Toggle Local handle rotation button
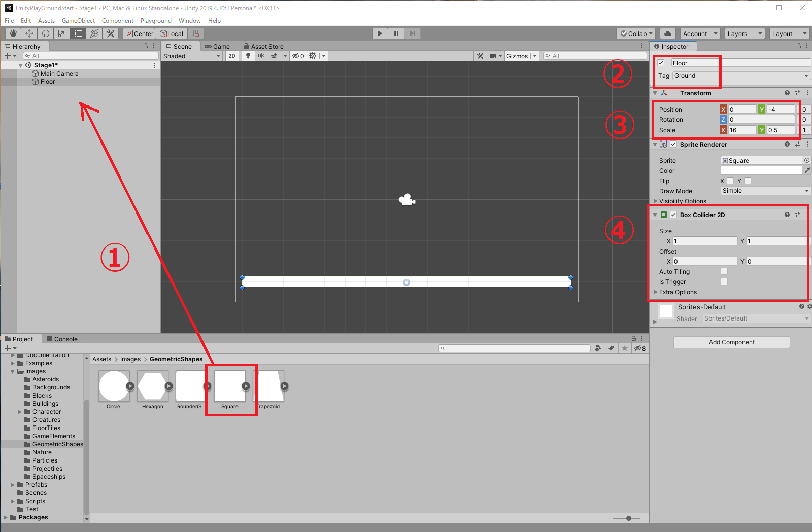812x532 pixels. click(172, 33)
